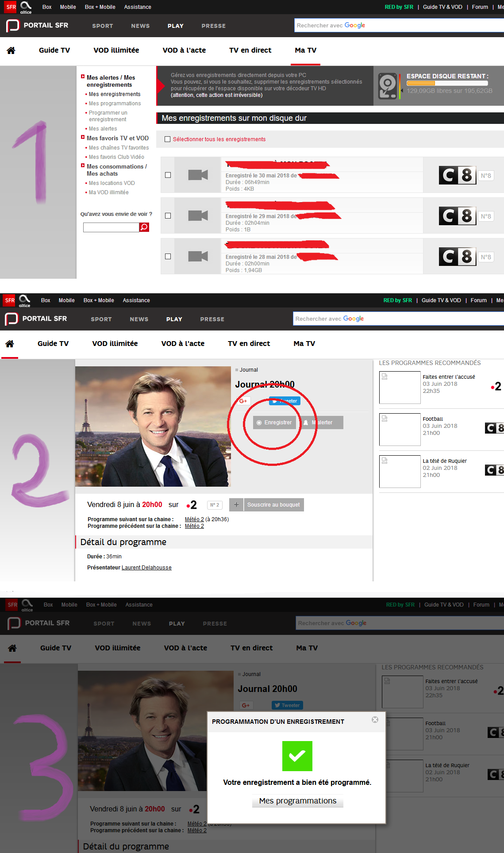504x853 pixels.
Task: Click the Météo 2 (à 20h36) link, middle screenshot
Action: click(194, 519)
